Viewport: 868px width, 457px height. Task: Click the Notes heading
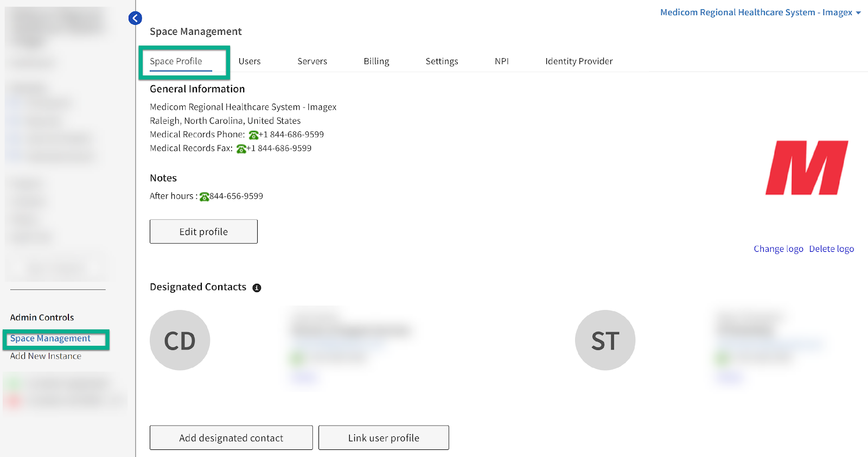coord(163,178)
